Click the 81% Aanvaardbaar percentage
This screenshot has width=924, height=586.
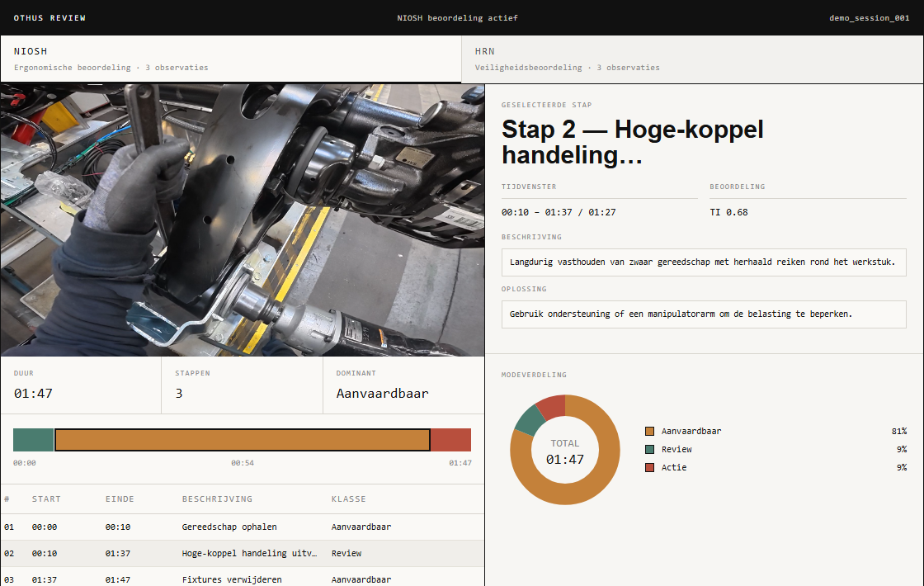(x=899, y=431)
